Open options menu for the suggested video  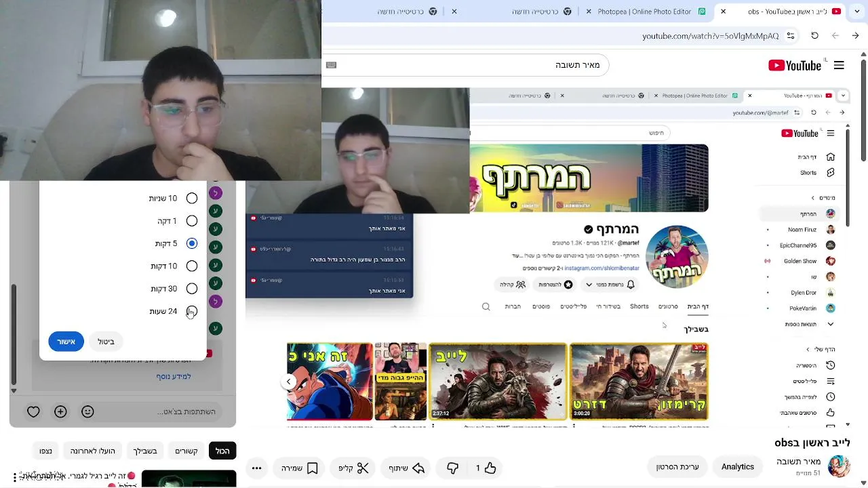pos(14,477)
